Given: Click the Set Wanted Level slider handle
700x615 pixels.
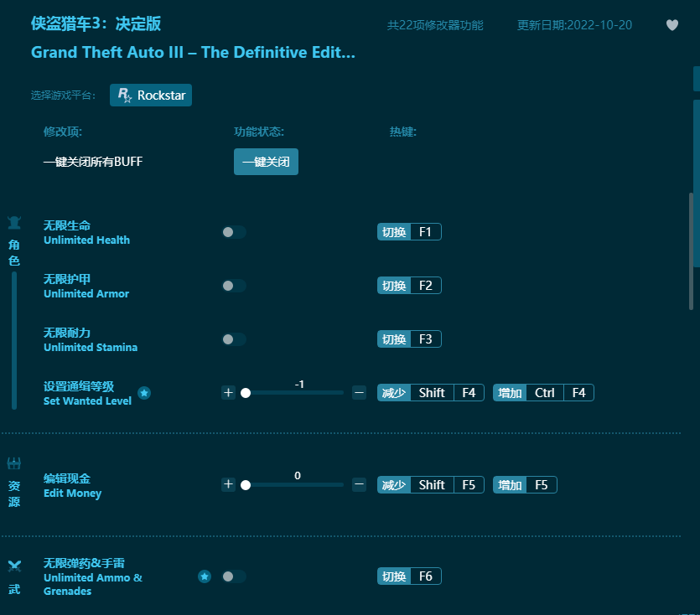Looking at the screenshot, I should (246, 393).
